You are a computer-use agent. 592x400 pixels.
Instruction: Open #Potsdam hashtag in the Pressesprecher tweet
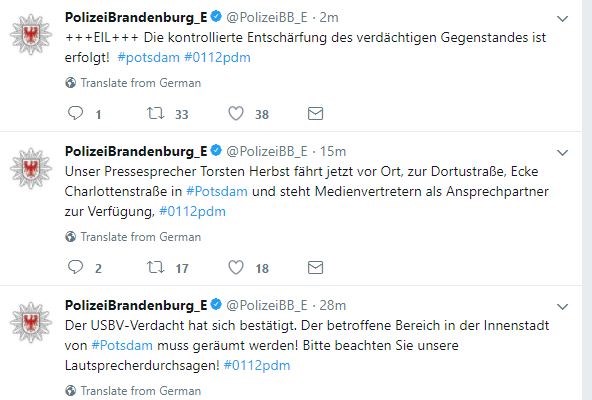point(217,191)
